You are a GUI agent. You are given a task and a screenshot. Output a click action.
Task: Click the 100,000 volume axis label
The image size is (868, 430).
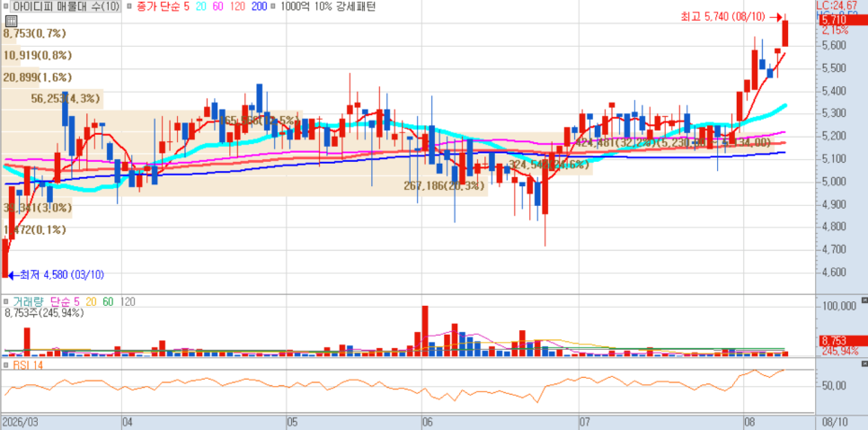click(838, 307)
